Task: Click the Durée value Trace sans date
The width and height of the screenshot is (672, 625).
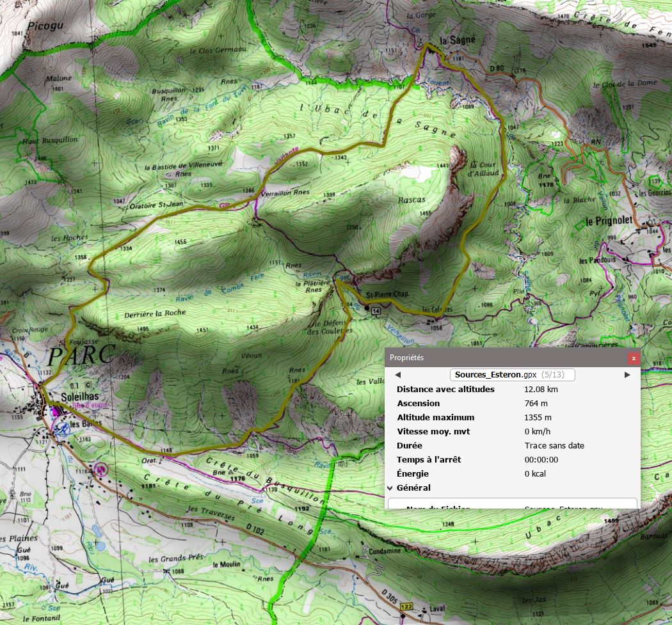Action: [554, 445]
